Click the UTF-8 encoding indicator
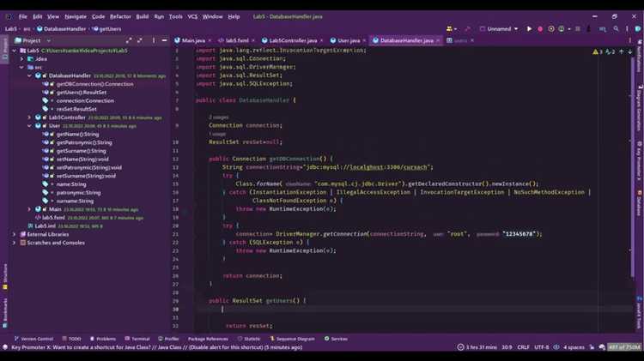644x361 pixels. [541, 347]
